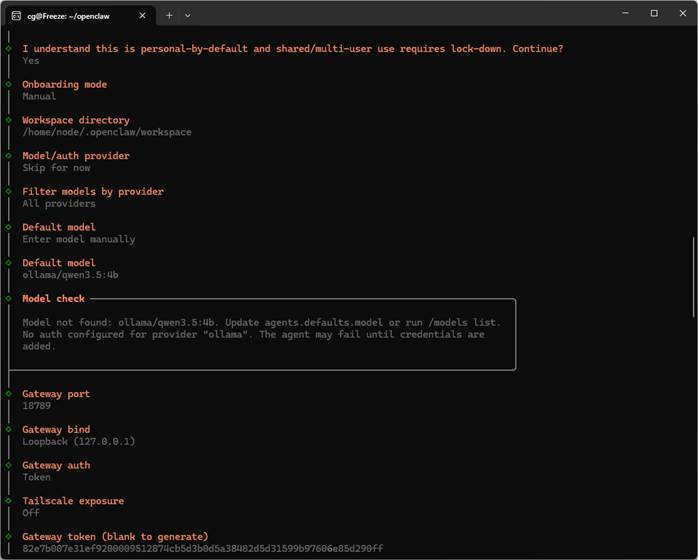This screenshot has height=560, width=698.
Task: Click the diamond marker beside Model check
Action: [9, 299]
